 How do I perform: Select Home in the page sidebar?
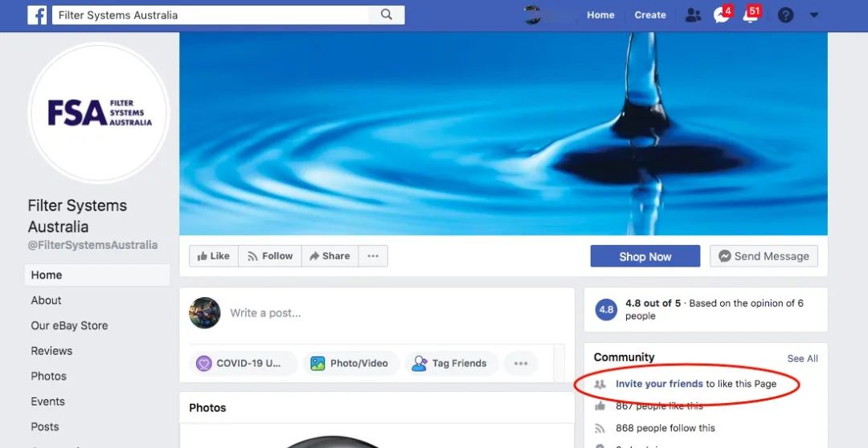tap(97, 275)
